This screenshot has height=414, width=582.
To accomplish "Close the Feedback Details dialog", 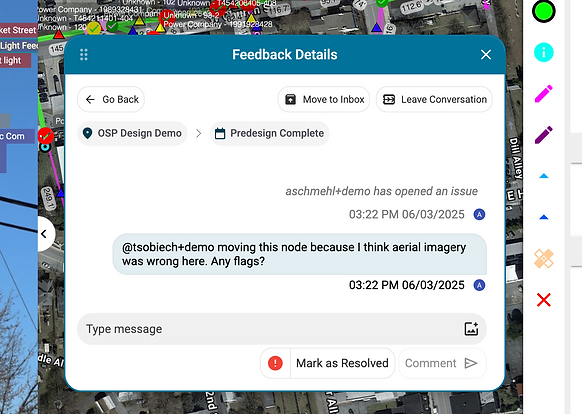I will [x=486, y=55].
